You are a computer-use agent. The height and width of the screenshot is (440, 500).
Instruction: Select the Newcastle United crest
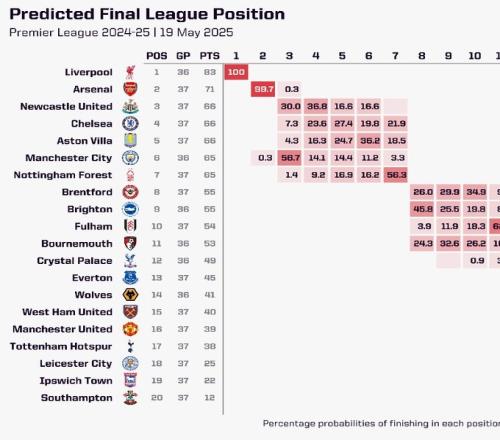pos(130,107)
